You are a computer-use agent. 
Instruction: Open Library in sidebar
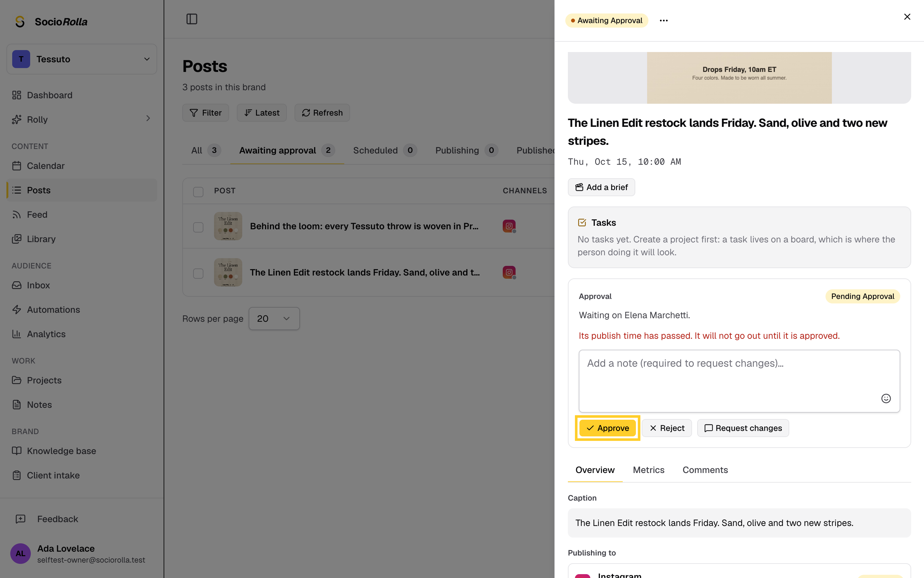point(82,239)
